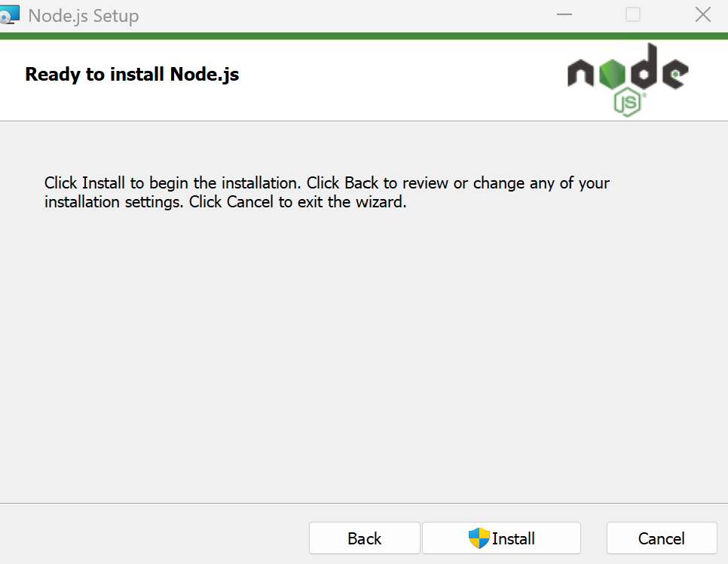
Task: Cancel the Node.js installation wizard
Action: click(661, 538)
